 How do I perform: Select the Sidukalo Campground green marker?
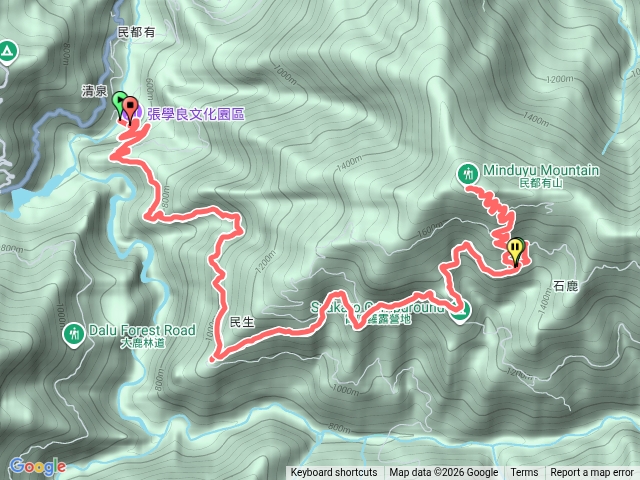point(460,312)
